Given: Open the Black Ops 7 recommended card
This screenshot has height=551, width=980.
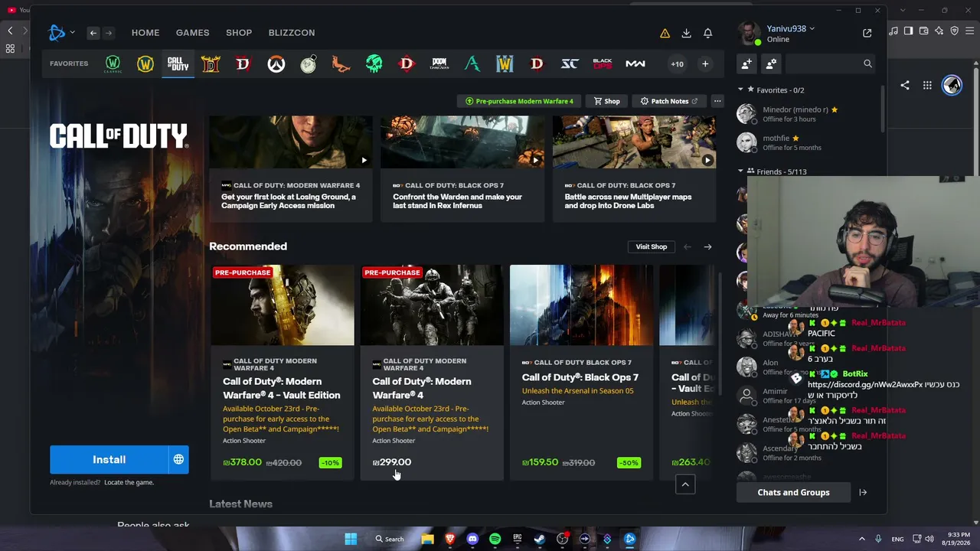Looking at the screenshot, I should tap(582, 372).
